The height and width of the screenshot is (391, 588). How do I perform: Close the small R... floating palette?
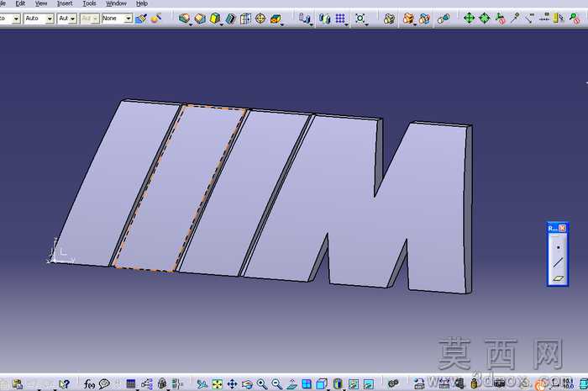click(562, 228)
